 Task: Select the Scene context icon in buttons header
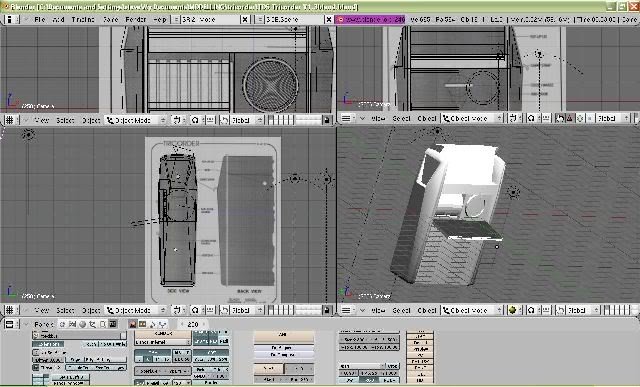pyautogui.click(x=112, y=324)
